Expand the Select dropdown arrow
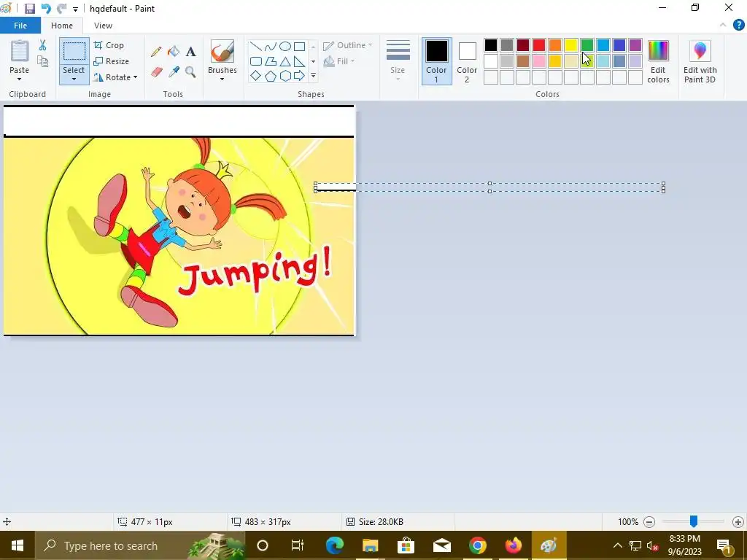The width and height of the screenshot is (747, 560). pyautogui.click(x=74, y=79)
